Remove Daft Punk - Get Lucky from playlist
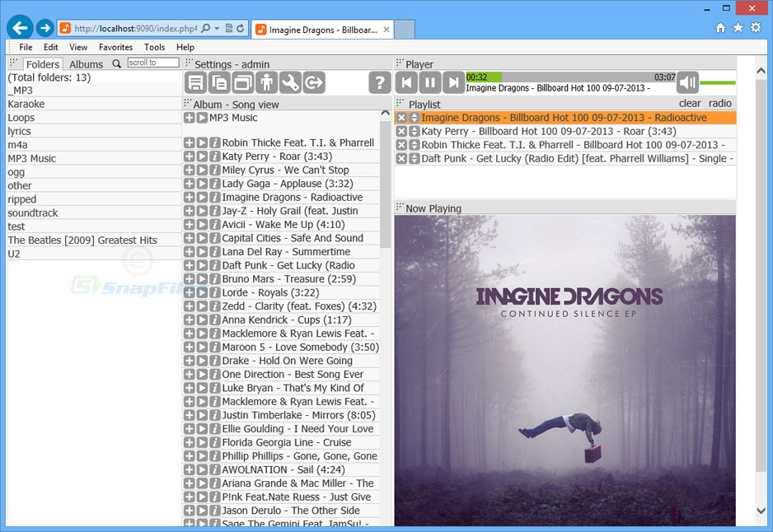773x532 pixels. coord(403,157)
